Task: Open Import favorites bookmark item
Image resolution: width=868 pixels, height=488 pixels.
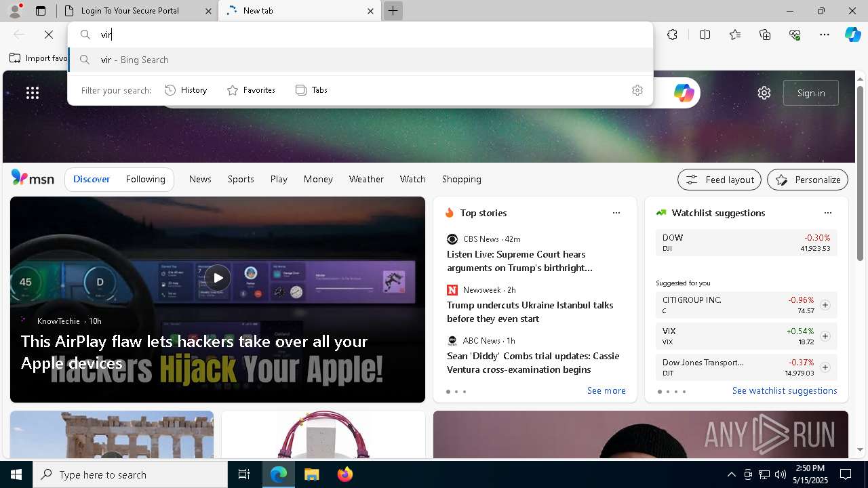Action: pos(39,58)
